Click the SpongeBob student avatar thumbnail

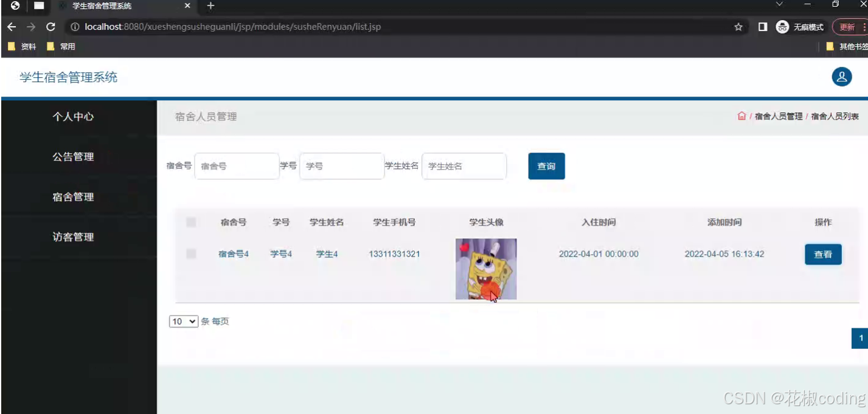click(485, 268)
